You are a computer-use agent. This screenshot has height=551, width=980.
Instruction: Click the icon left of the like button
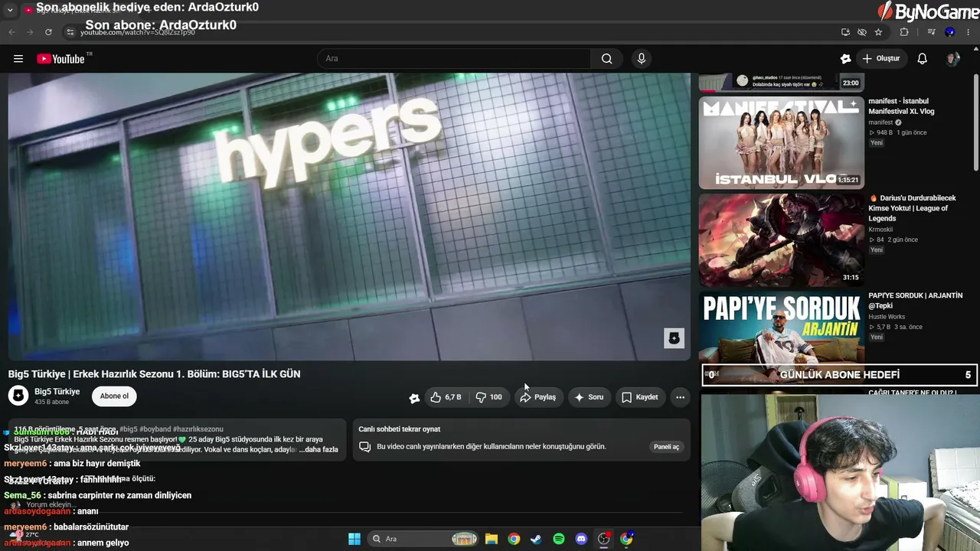[414, 398]
